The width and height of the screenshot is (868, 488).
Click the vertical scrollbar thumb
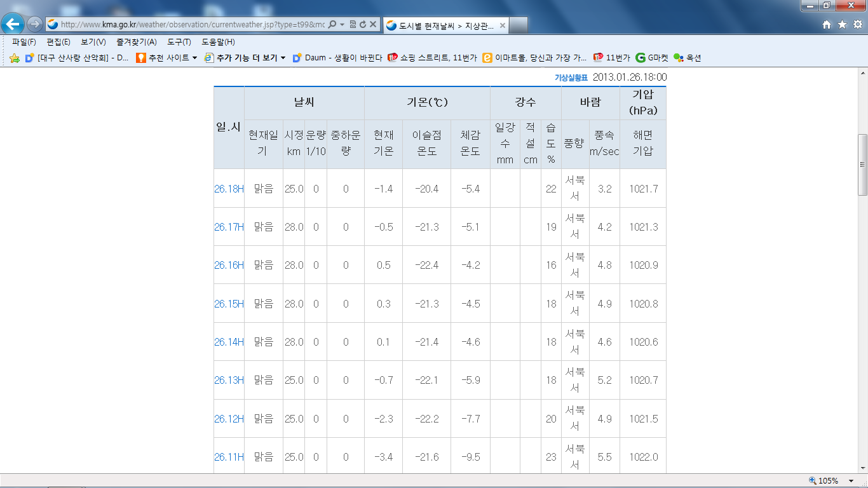862,164
